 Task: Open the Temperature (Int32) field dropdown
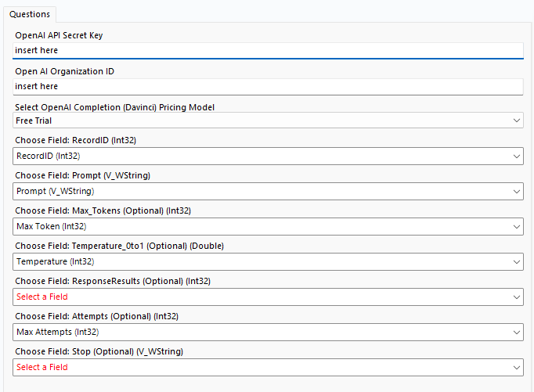266,261
